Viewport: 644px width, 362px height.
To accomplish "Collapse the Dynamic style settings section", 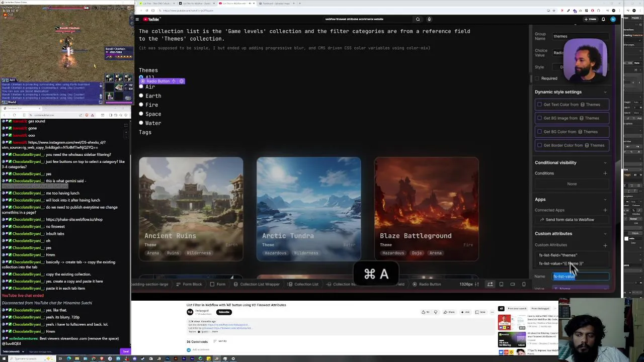I will pyautogui.click(x=605, y=92).
